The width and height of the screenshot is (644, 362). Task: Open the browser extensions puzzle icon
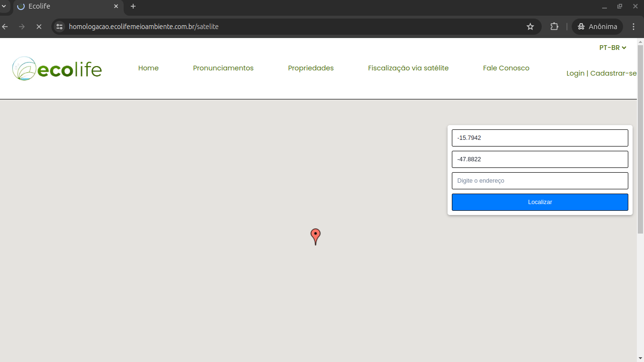point(554,27)
